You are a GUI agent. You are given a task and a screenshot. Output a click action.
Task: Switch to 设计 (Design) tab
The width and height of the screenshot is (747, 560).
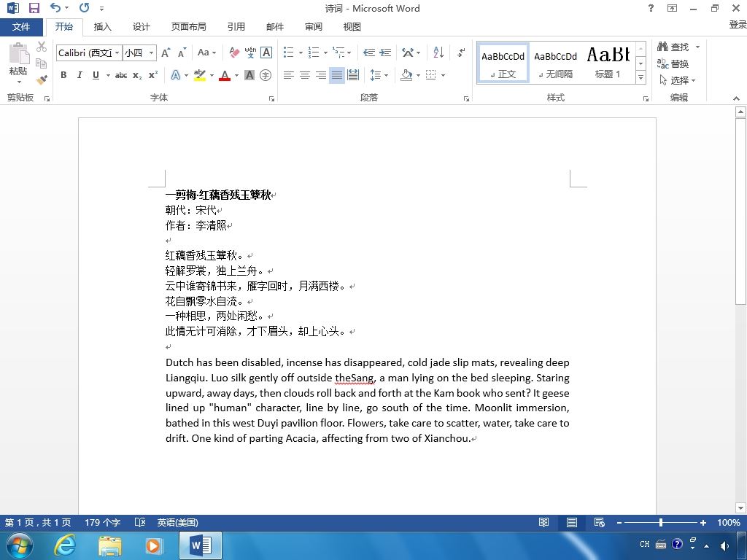[x=141, y=27]
